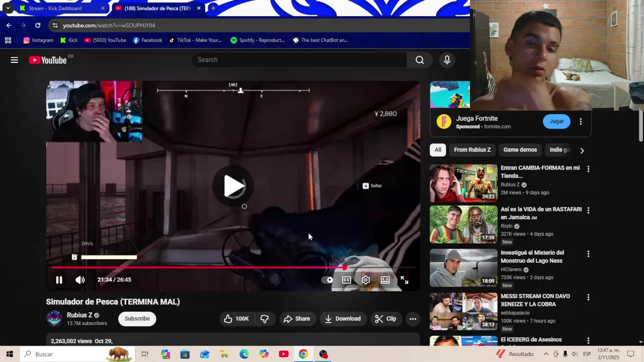644x362 pixels.
Task: Open the Instagram bookmark
Action: [x=38, y=40]
